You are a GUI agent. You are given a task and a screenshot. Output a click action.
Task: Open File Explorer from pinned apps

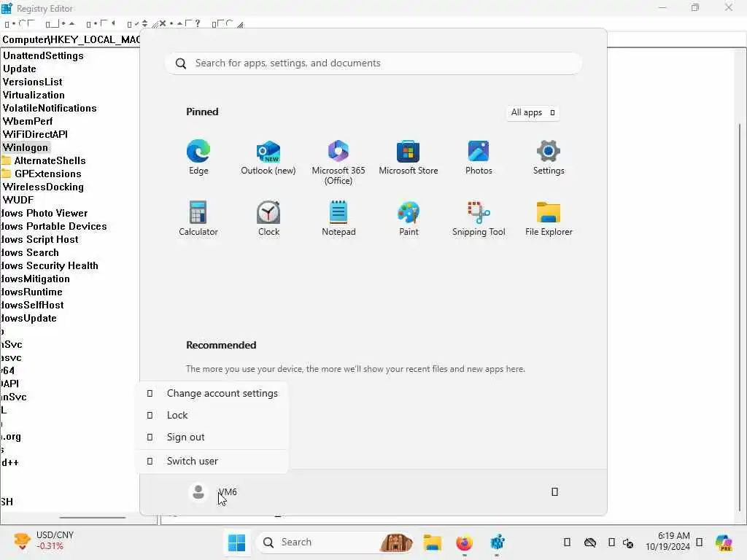coord(549,219)
